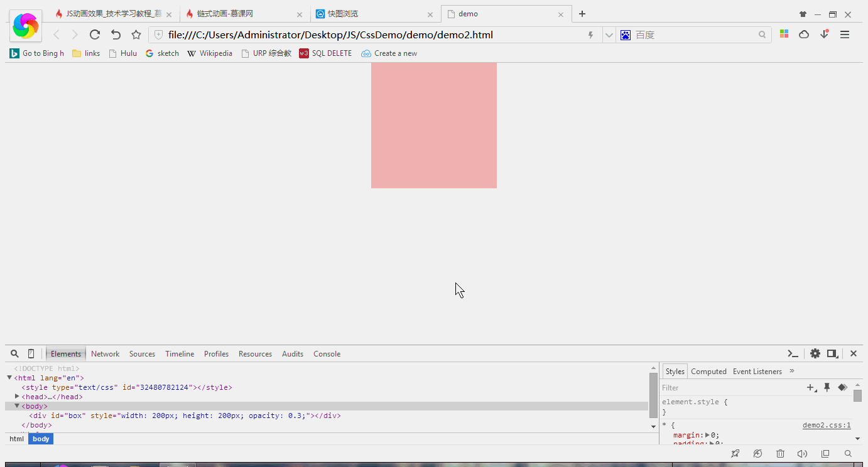Select the DevTools Elements tab
The image size is (868, 467).
tap(66, 354)
